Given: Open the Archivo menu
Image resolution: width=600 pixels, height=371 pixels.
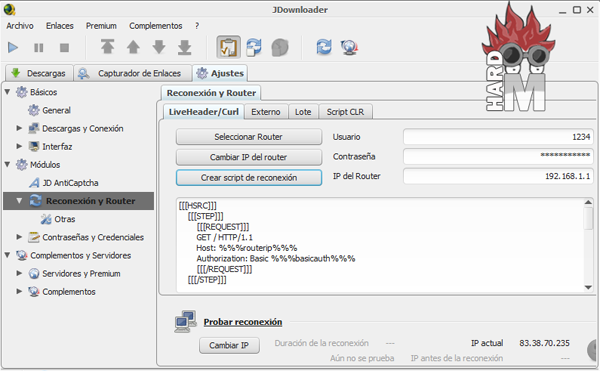Looking at the screenshot, I should click(20, 26).
